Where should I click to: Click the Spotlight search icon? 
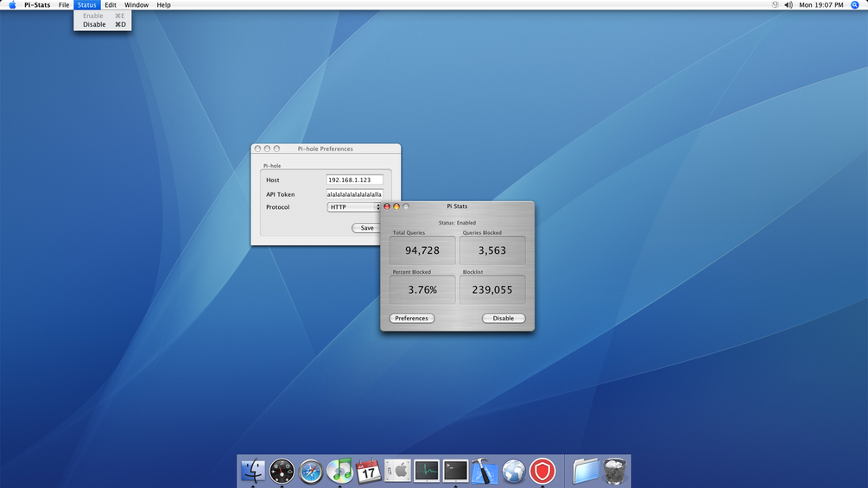855,5
